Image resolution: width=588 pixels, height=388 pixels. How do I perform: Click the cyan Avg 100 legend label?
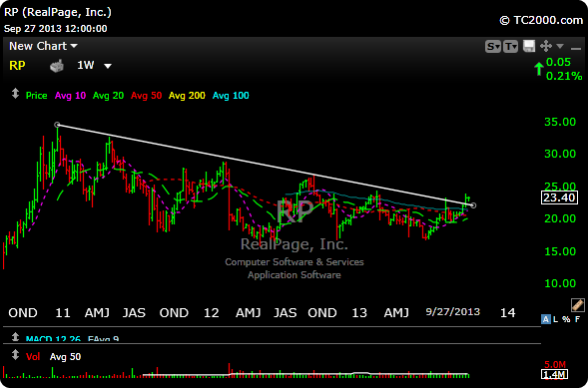click(231, 96)
